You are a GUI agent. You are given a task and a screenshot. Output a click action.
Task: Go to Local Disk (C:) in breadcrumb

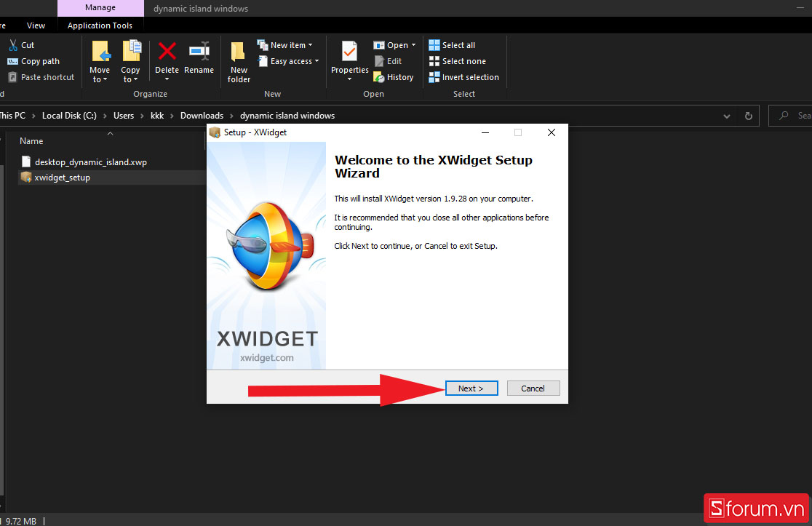[x=69, y=116]
